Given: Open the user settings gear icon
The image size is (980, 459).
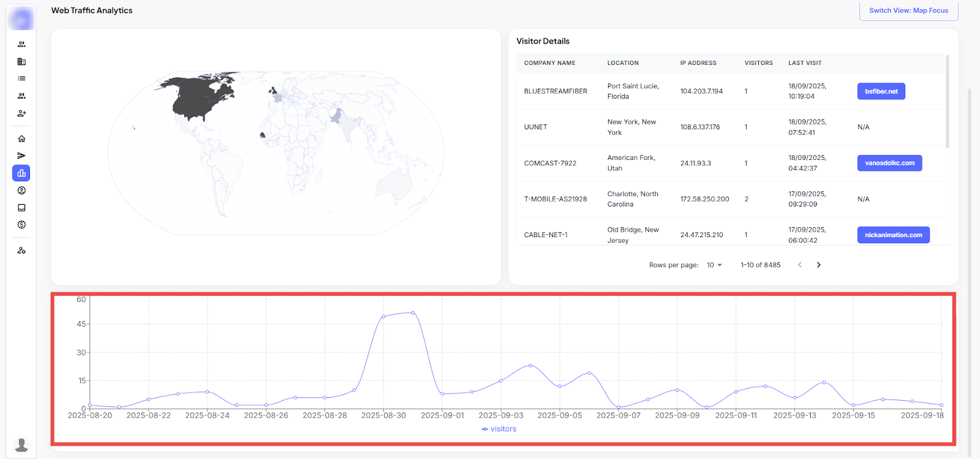Looking at the screenshot, I should [x=21, y=251].
